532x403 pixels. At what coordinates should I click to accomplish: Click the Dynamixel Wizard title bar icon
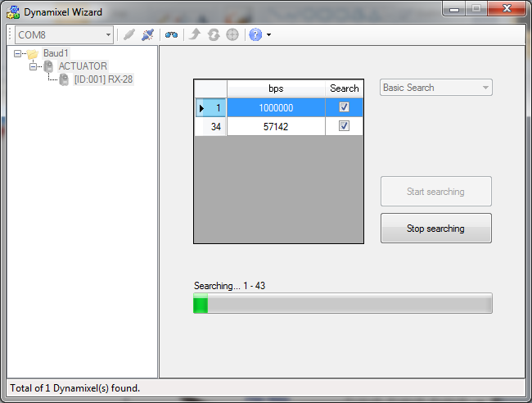pos(14,11)
